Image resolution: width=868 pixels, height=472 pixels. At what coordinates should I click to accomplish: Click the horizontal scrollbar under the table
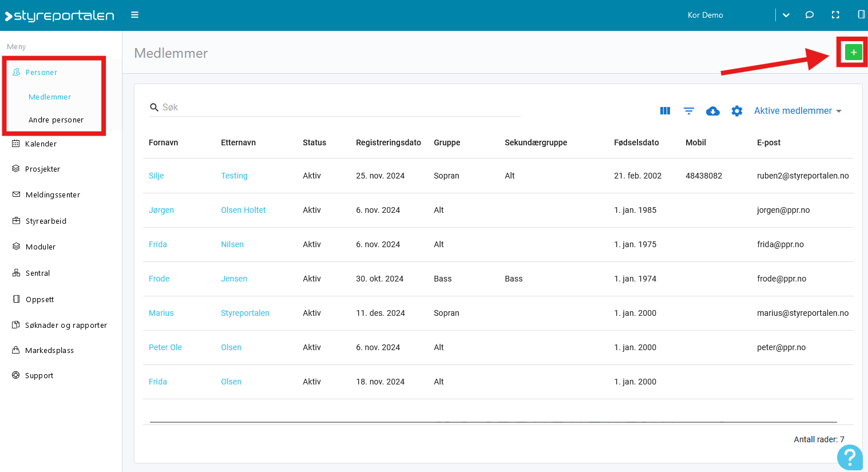[493, 422]
